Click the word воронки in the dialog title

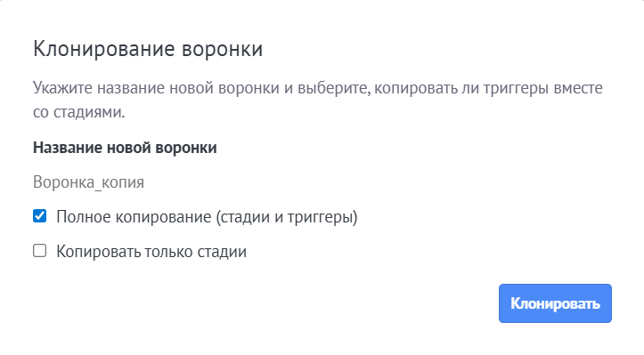(x=222, y=49)
